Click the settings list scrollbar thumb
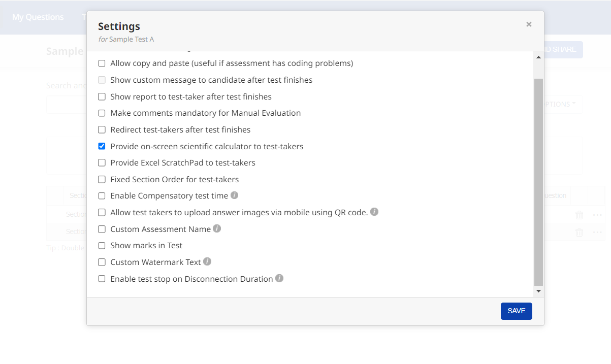 click(539, 182)
